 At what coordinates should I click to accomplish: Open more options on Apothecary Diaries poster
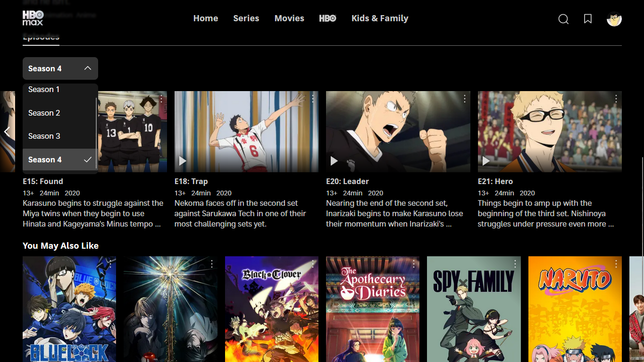(x=414, y=264)
